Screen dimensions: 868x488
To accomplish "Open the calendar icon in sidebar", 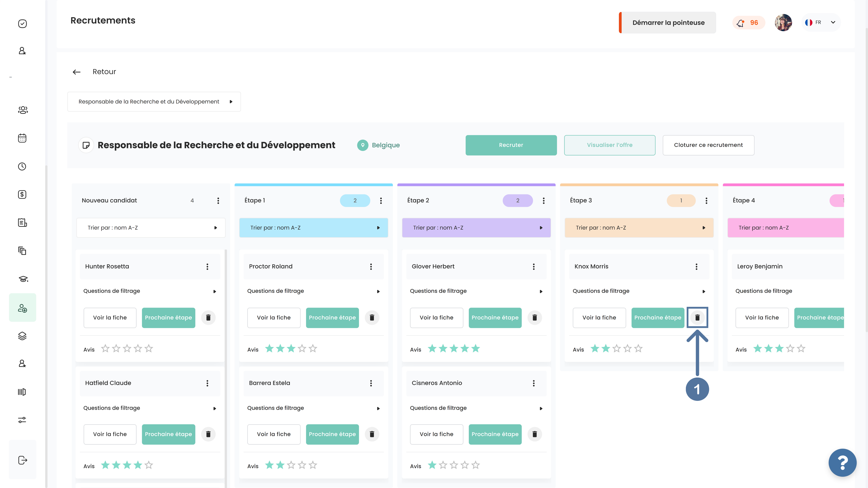I will click(x=22, y=138).
